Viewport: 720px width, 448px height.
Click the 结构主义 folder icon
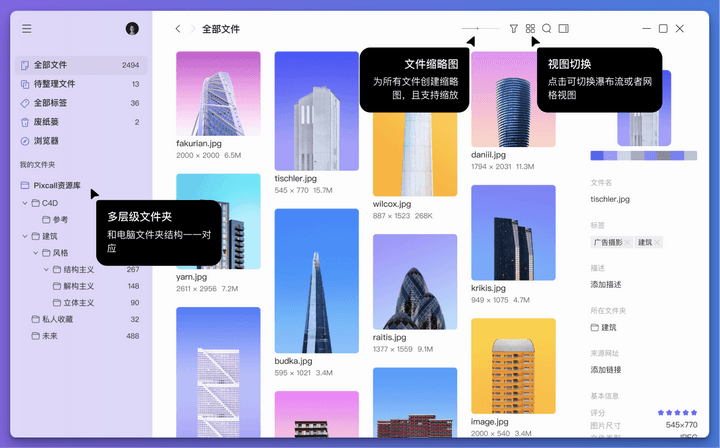57,269
